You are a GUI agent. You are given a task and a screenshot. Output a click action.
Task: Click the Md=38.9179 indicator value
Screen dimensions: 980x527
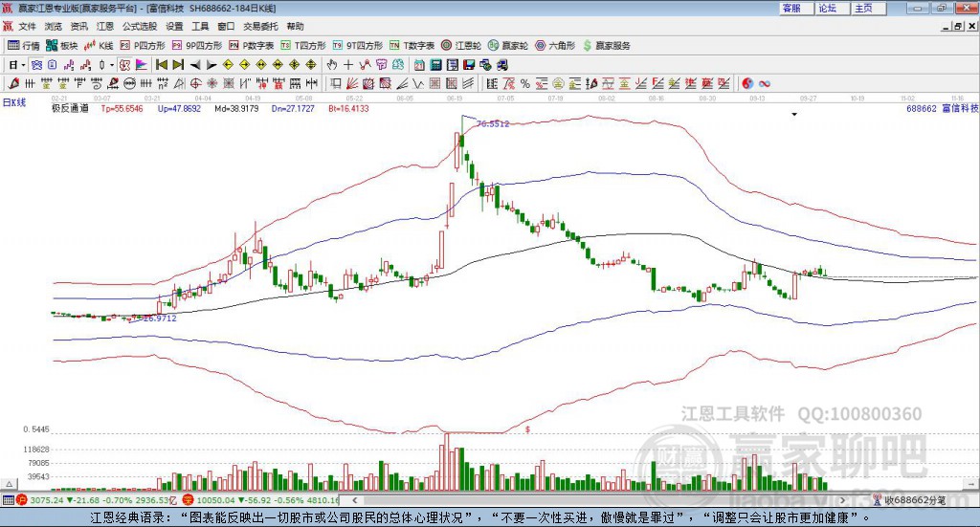pyautogui.click(x=236, y=109)
